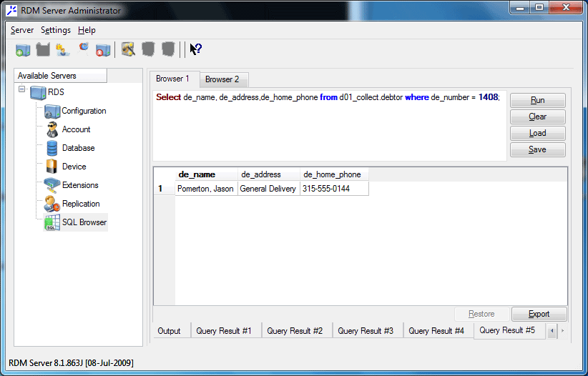Click the What's This help cursor icon
The height and width of the screenshot is (376, 588).
pyautogui.click(x=195, y=49)
